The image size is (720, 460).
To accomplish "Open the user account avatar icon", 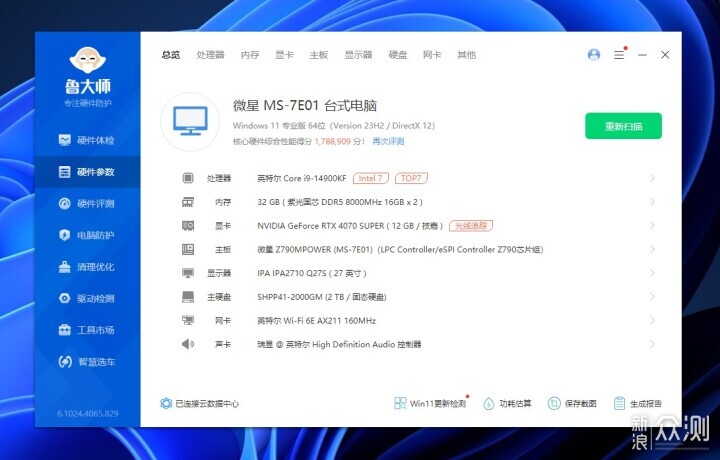I will pyautogui.click(x=594, y=55).
